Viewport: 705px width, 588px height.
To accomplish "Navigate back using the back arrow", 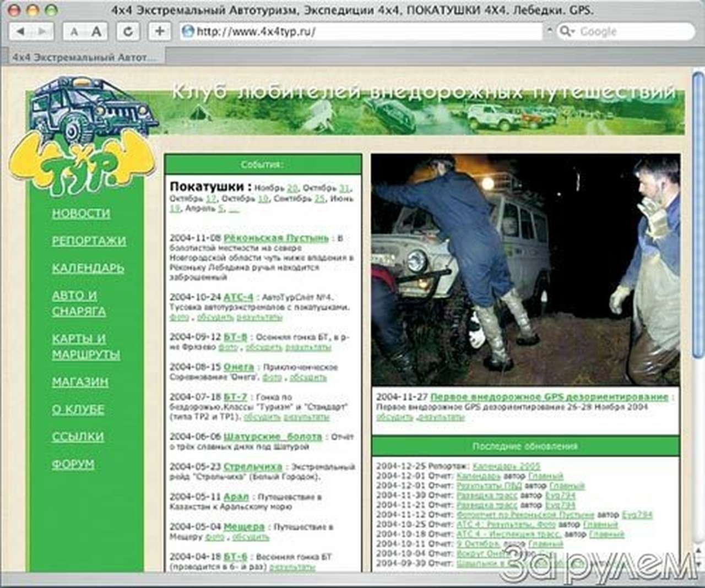I will coord(21,31).
